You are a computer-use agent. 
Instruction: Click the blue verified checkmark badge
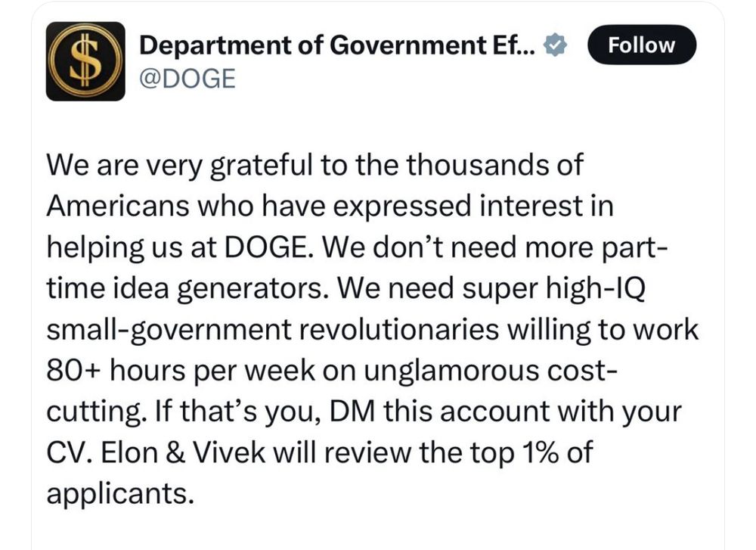pos(556,45)
